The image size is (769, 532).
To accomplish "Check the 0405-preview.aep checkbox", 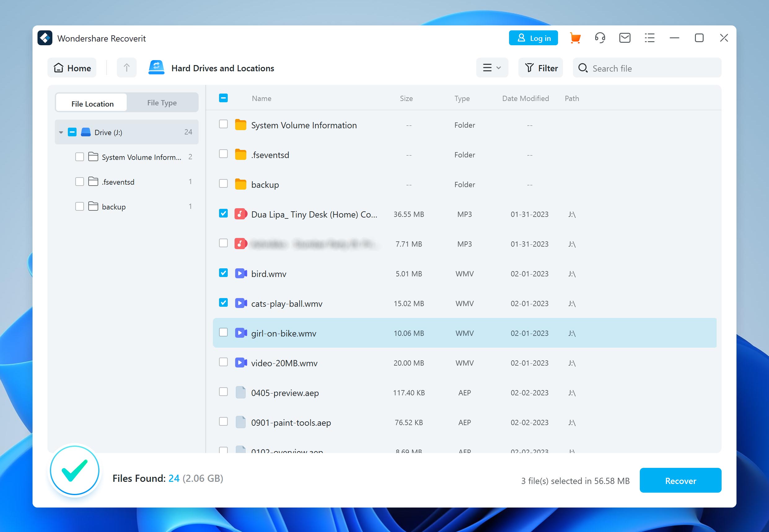I will coord(223,392).
